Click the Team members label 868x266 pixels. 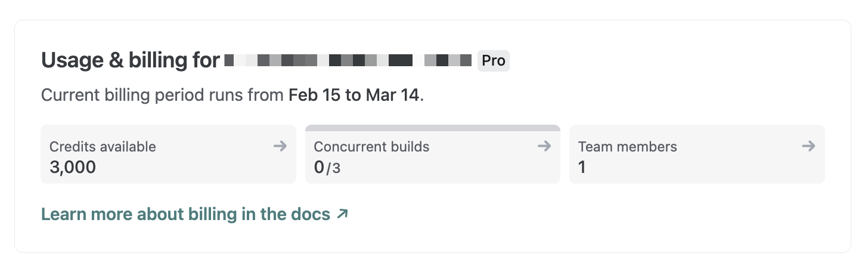click(x=627, y=146)
